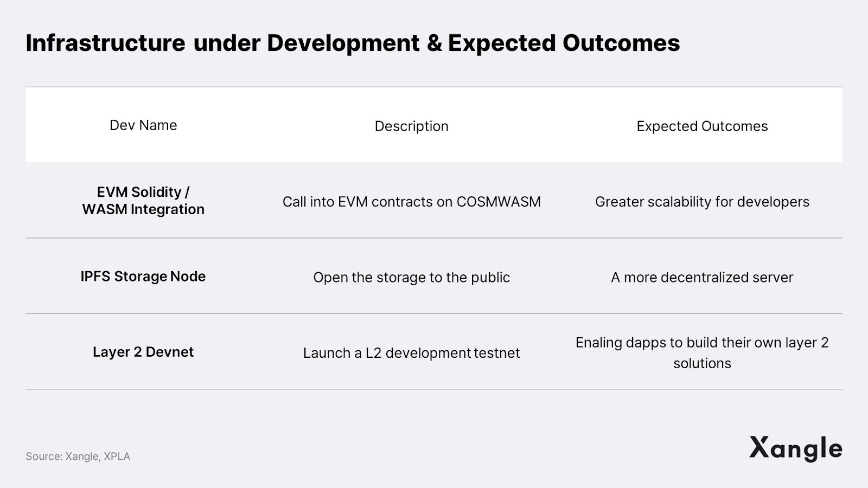868x488 pixels.
Task: Click the Source: Xangle, XPLA caption
Action: pos(78,457)
